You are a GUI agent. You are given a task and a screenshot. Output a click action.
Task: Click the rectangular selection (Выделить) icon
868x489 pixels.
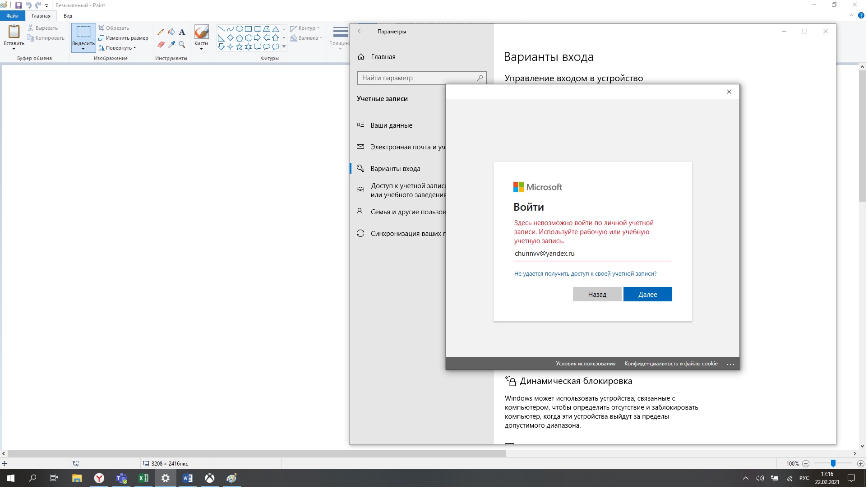coord(83,32)
